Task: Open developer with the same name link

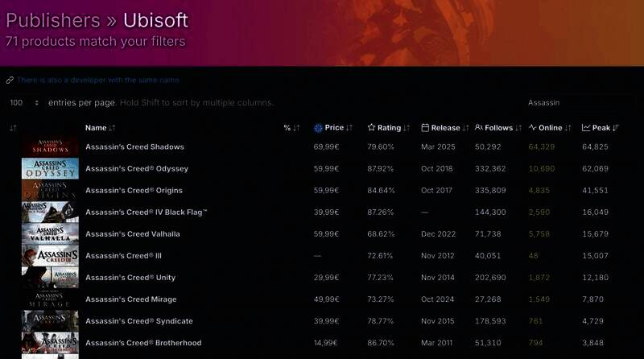Action: click(x=98, y=80)
